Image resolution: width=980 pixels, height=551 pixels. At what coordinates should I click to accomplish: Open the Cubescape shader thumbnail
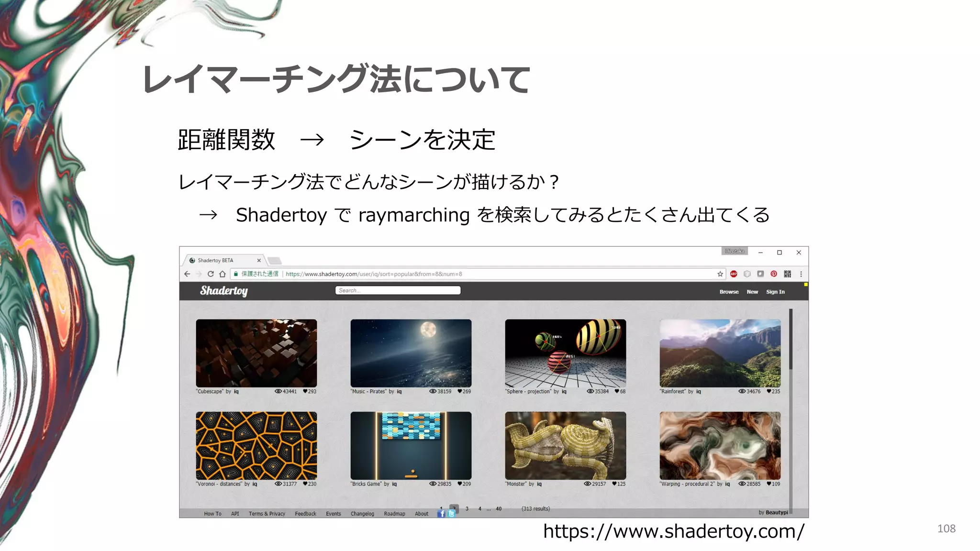[256, 353]
